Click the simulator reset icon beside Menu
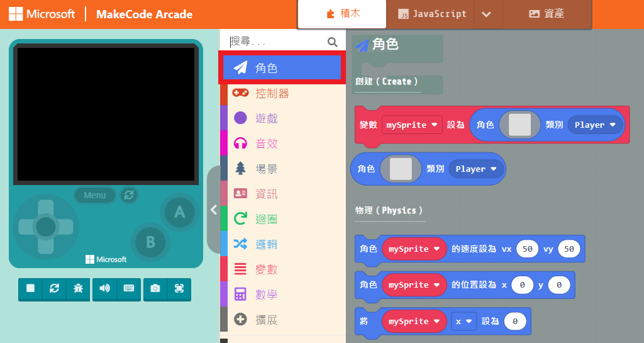The image size is (644, 343). click(128, 195)
